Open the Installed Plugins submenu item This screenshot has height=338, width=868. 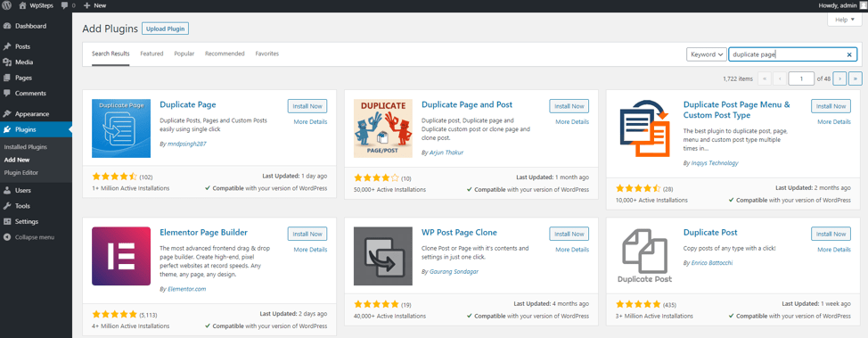click(x=26, y=147)
